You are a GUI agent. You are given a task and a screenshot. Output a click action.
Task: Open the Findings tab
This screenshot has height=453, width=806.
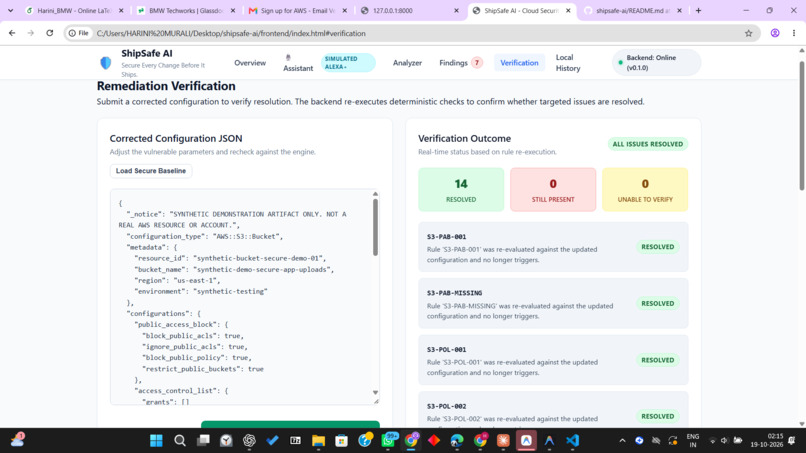tap(461, 63)
